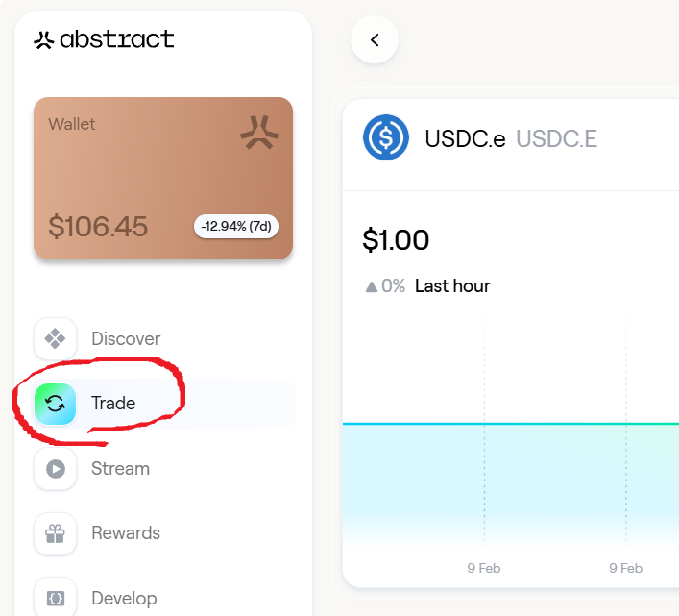Image resolution: width=679 pixels, height=616 pixels.
Task: Select the Trade menu item
Action: click(x=164, y=404)
